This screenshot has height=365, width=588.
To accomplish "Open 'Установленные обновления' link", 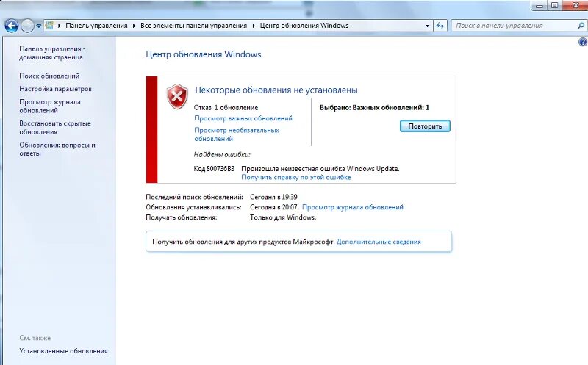I will pyautogui.click(x=63, y=351).
